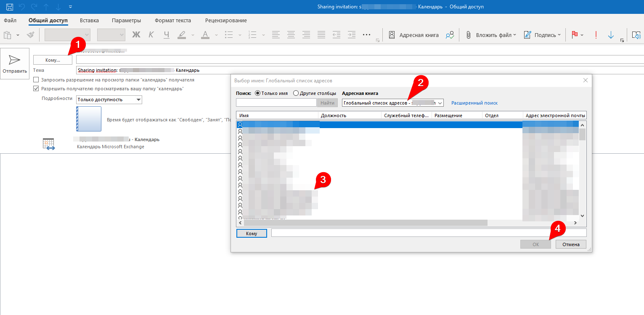Viewport: 644px width, 315px height.
Task: Set low importance with the down arrow icon
Action: [611, 35]
